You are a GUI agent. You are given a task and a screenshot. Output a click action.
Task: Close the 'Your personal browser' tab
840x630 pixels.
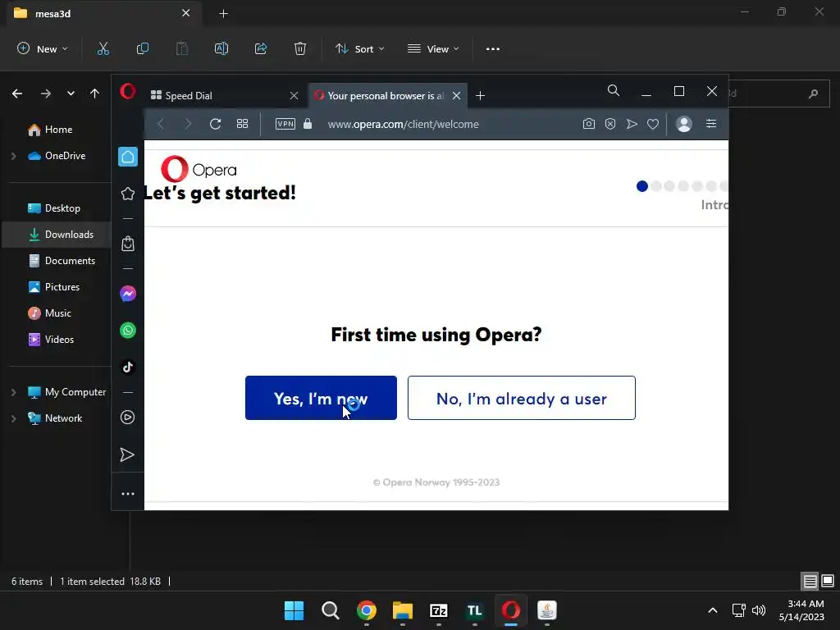point(456,95)
